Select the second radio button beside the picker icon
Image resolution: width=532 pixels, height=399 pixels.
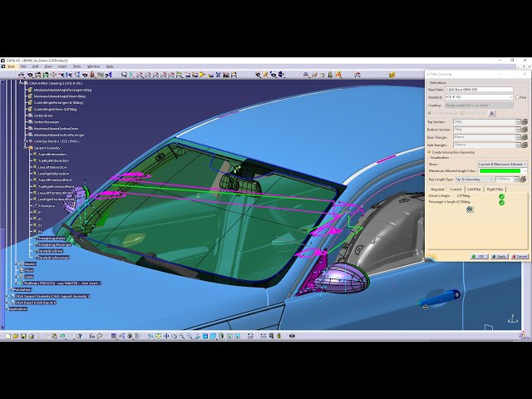click(x=462, y=113)
